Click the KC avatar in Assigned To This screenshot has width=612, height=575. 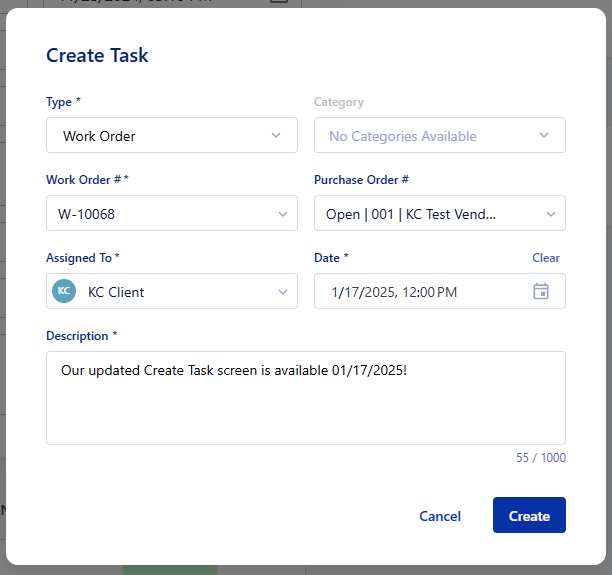pyautogui.click(x=64, y=291)
